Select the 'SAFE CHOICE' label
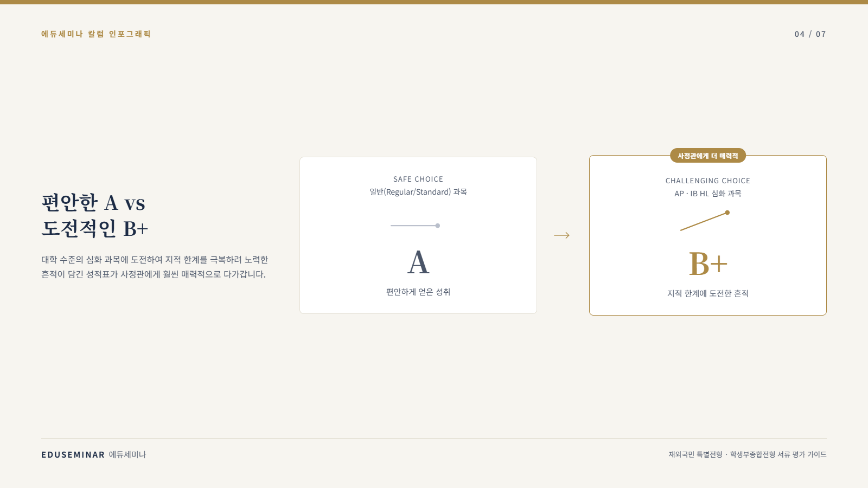The height and width of the screenshot is (488, 868). click(418, 179)
